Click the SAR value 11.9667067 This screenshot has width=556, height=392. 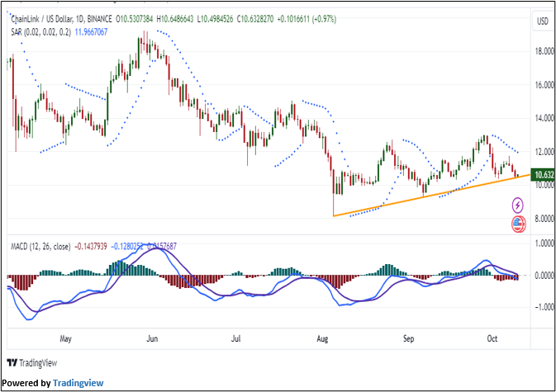tap(91, 32)
